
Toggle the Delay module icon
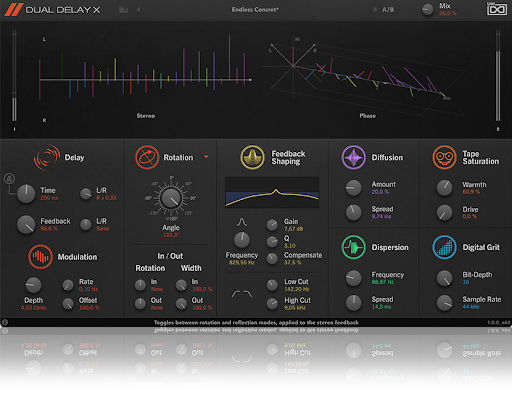(x=47, y=157)
